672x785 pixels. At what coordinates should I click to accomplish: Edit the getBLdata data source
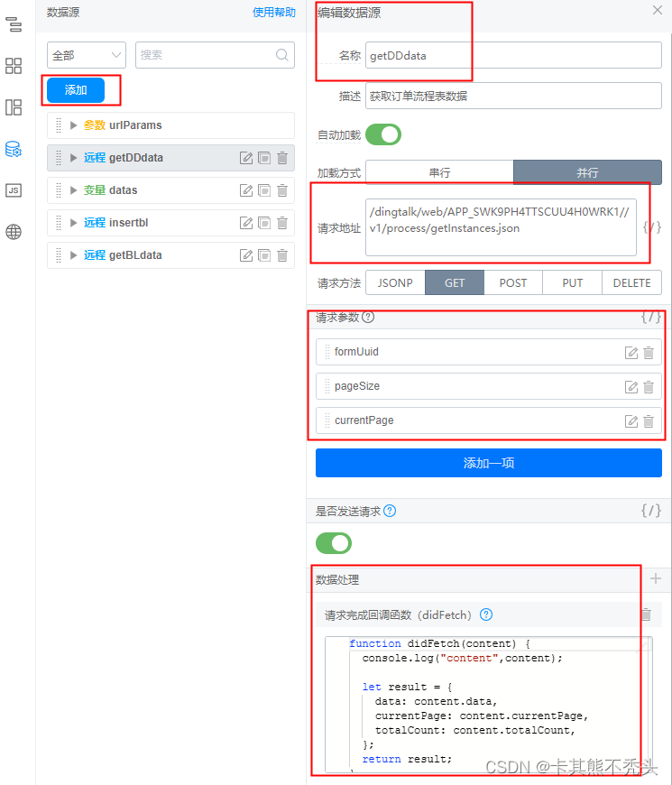(246, 256)
